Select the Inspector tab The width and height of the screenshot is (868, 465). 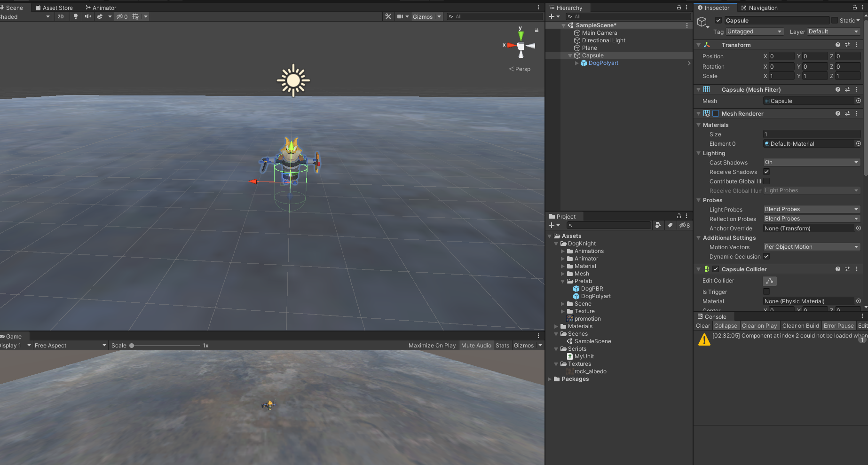coord(714,8)
